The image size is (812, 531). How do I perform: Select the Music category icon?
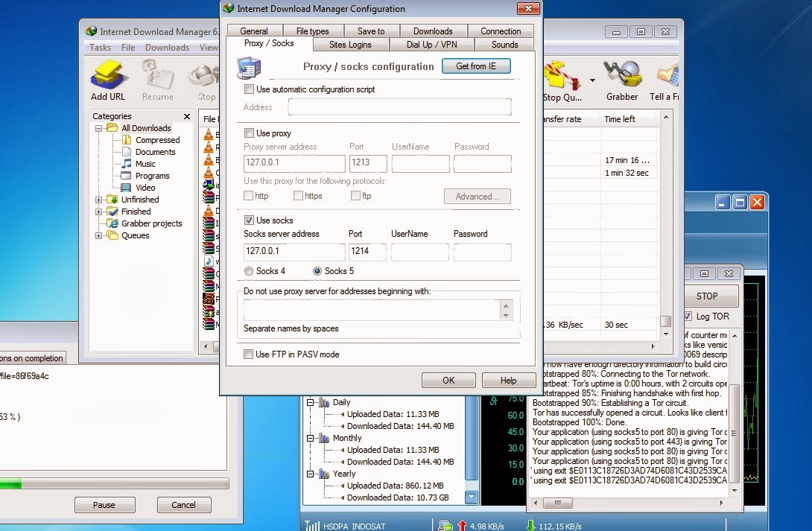(x=127, y=164)
